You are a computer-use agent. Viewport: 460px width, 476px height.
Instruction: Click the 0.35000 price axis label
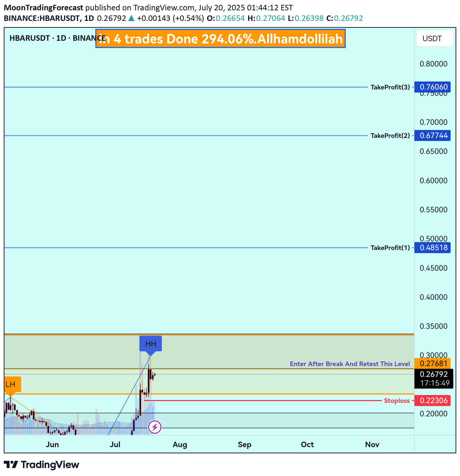pos(434,326)
